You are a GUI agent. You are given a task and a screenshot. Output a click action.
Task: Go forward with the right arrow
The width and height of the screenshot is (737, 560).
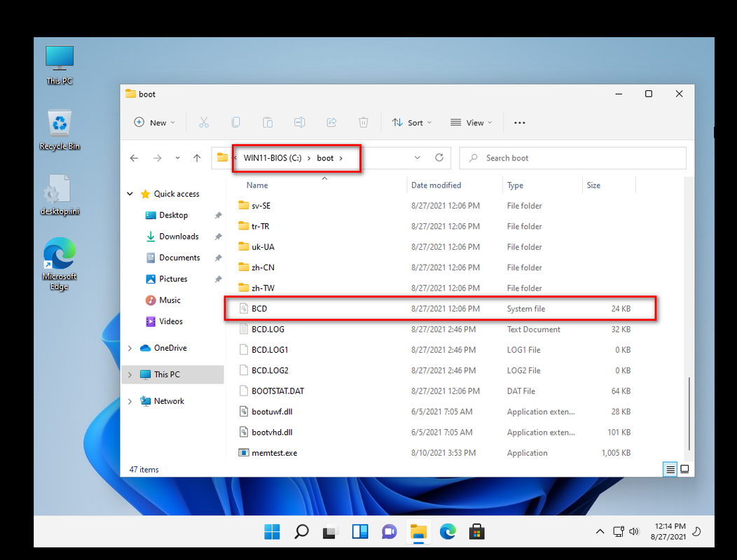[x=158, y=158]
